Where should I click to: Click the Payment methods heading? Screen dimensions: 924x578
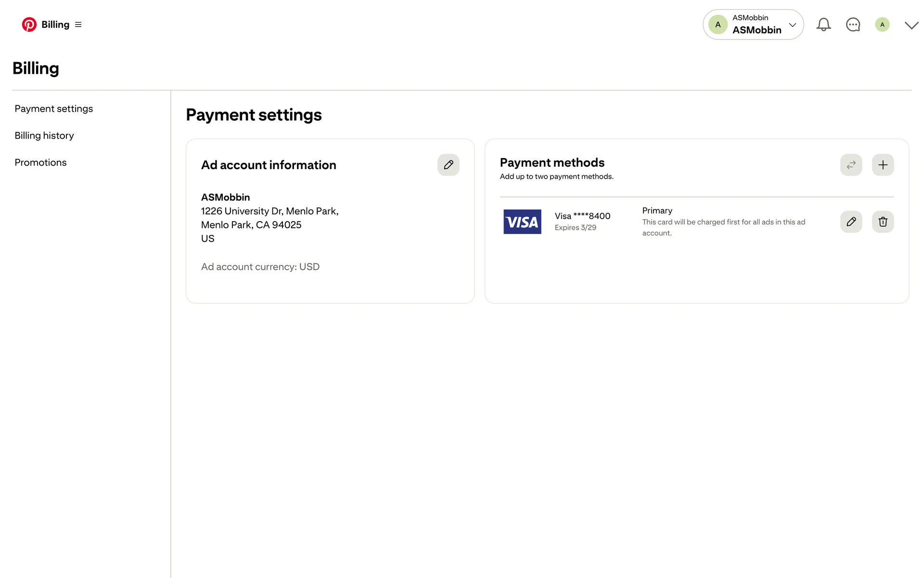click(x=552, y=163)
